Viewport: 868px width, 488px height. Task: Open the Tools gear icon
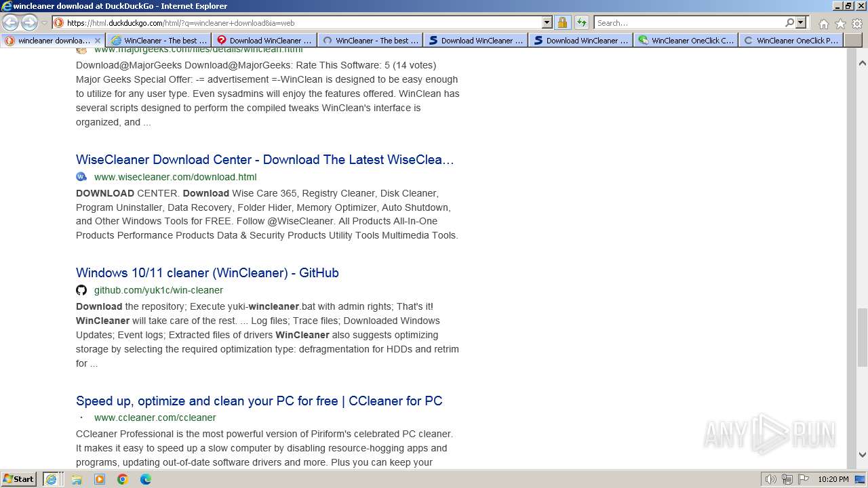856,24
